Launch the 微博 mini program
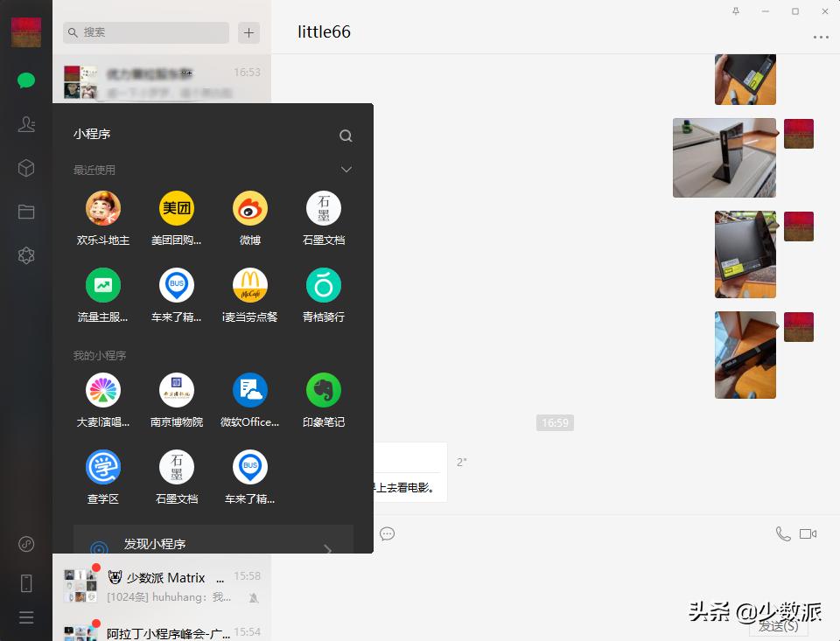The height and width of the screenshot is (641, 840). click(x=249, y=210)
